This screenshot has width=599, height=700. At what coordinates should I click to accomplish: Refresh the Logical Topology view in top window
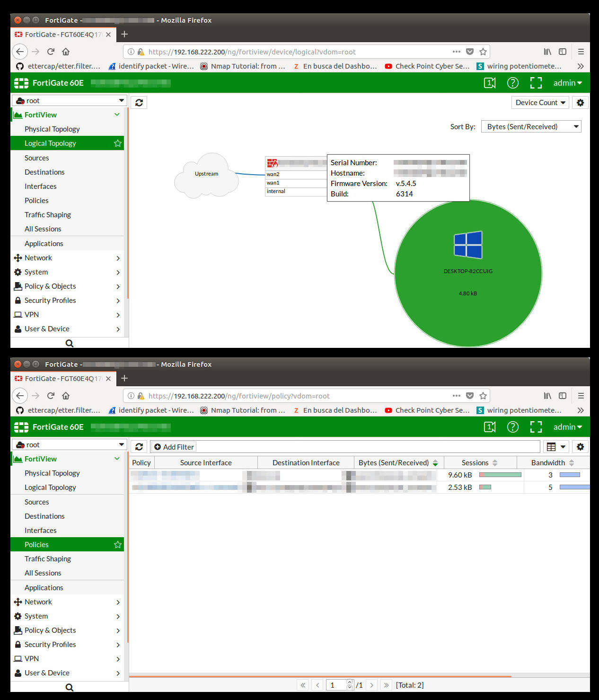[139, 103]
